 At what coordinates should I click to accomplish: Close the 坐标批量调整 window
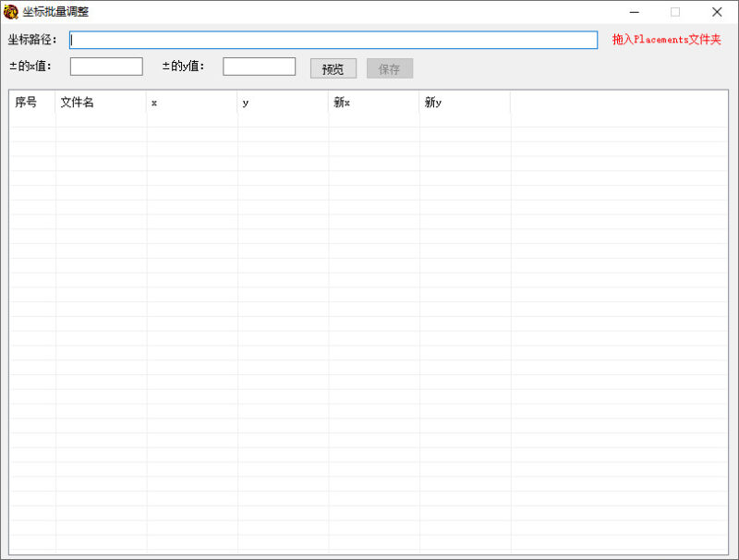[x=717, y=12]
